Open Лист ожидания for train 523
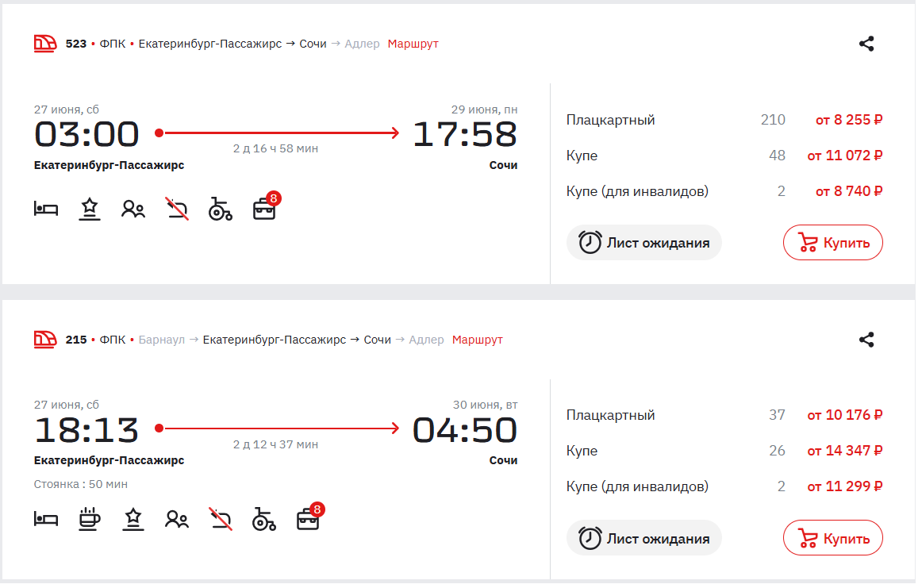The height and width of the screenshot is (588, 918). tap(643, 243)
